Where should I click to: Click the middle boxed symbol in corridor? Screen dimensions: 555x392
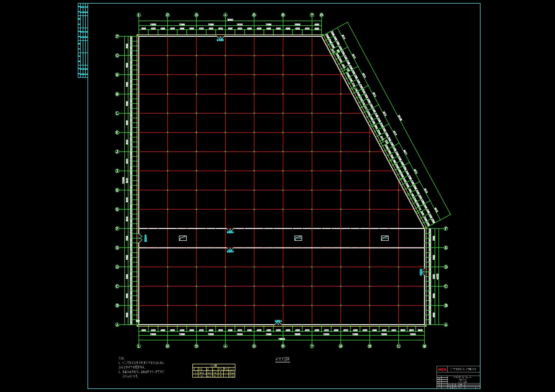click(298, 238)
